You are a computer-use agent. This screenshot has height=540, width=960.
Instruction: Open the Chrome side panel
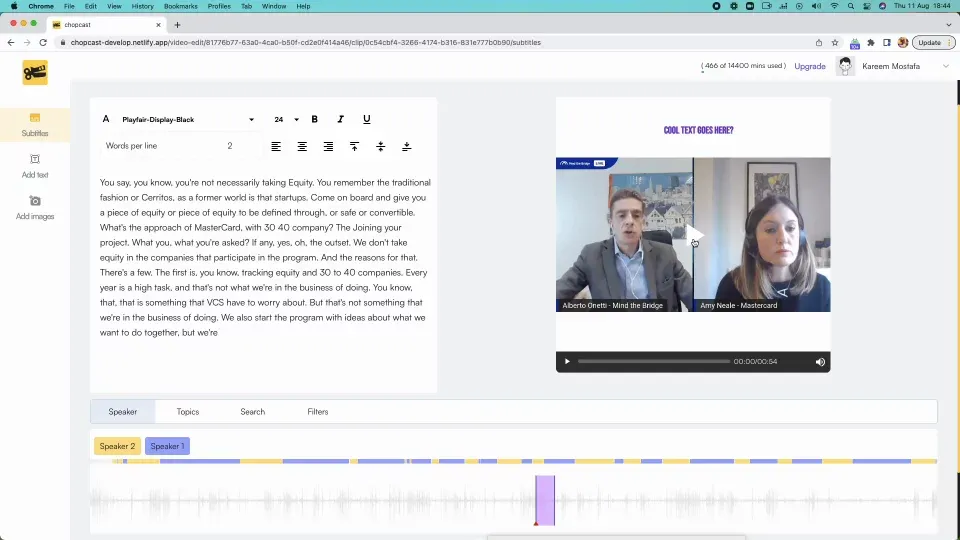(887, 43)
